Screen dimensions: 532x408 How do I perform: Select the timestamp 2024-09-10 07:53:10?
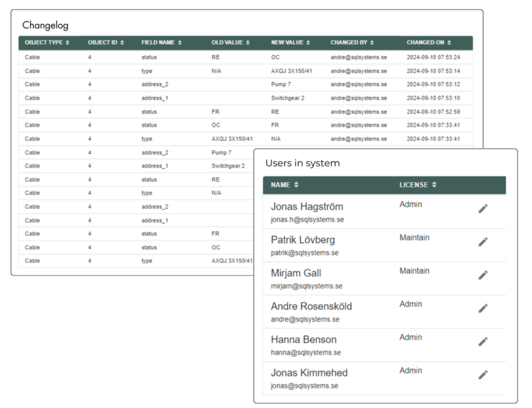coord(433,98)
